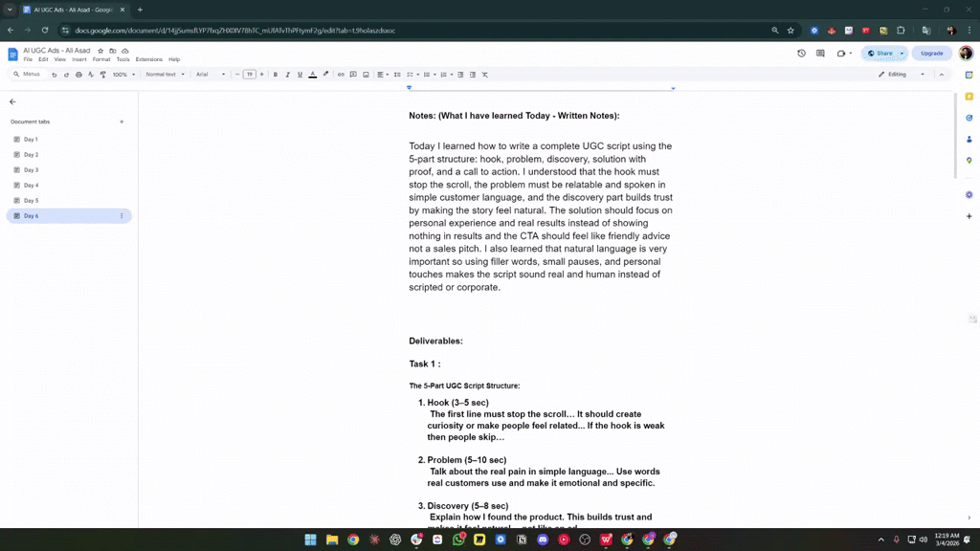Click the browser address bar URL
The height and width of the screenshot is (551, 980).
(x=234, y=30)
